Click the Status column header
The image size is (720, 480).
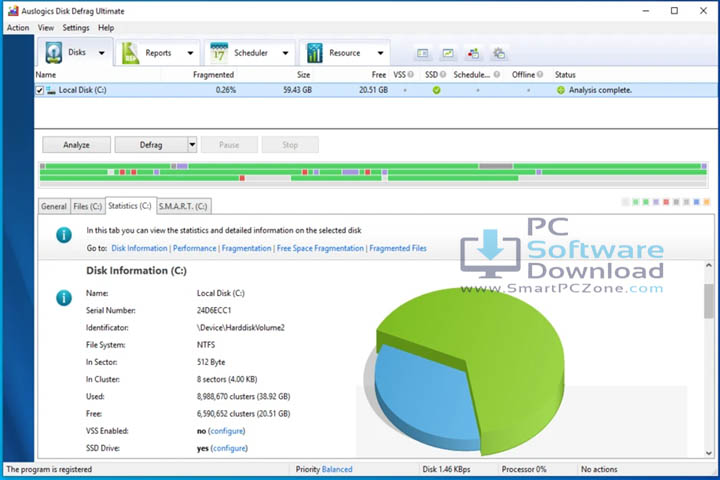[x=565, y=74]
